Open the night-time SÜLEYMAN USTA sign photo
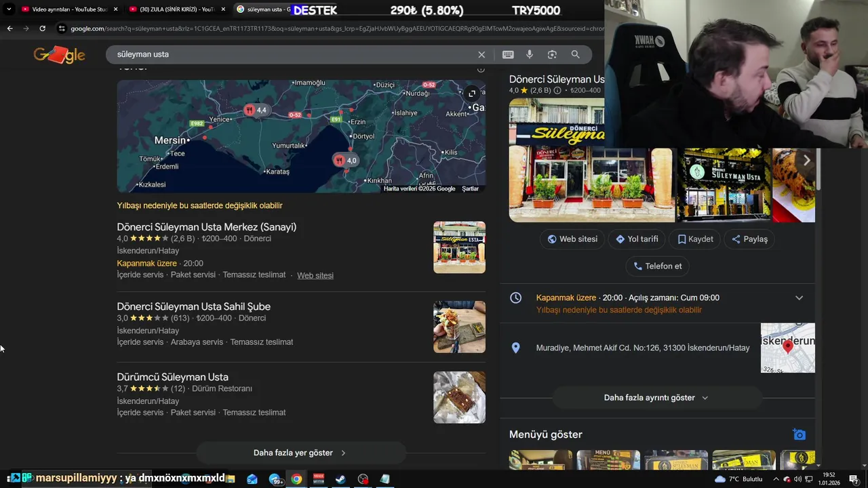 [x=724, y=185]
